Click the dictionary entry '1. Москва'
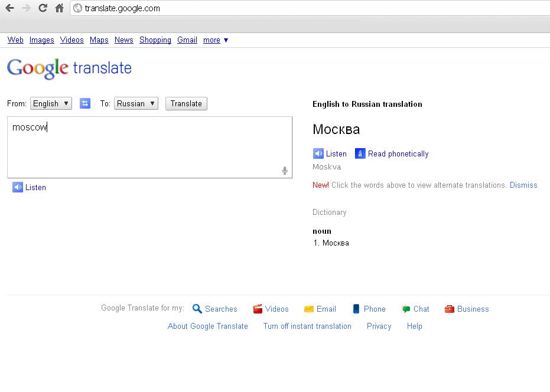 331,243
